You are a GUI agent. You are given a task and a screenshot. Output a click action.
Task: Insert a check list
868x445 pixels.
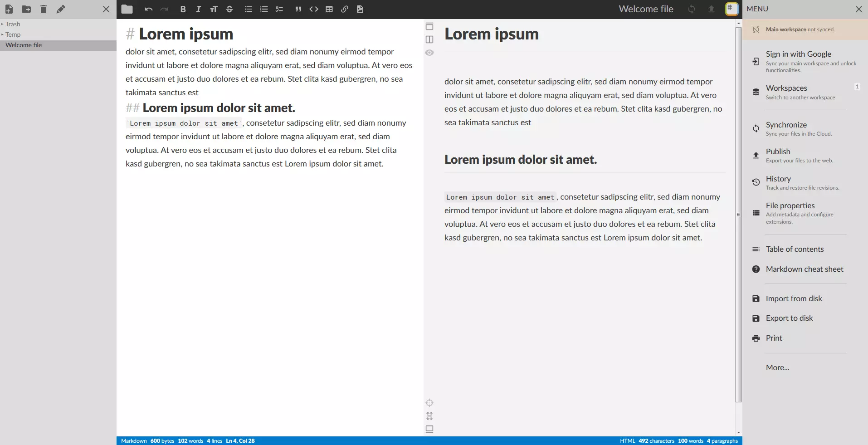click(279, 9)
